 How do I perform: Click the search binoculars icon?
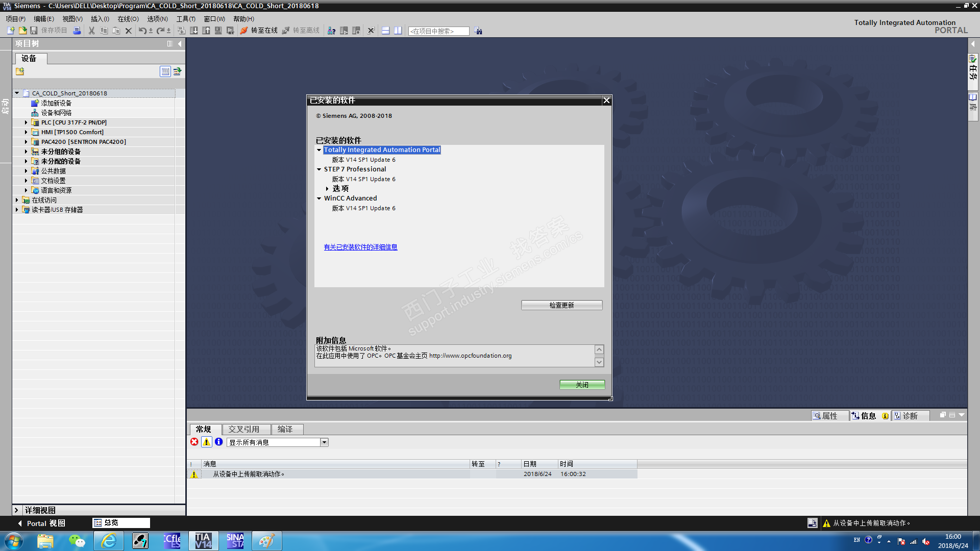click(478, 31)
